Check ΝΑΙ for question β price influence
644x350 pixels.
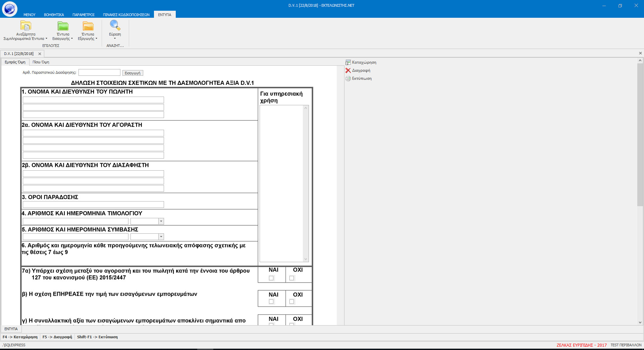(x=271, y=302)
